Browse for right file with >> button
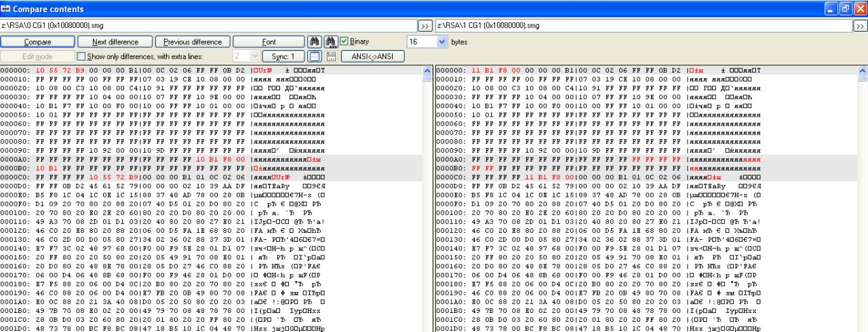868x332 pixels. click(860, 26)
